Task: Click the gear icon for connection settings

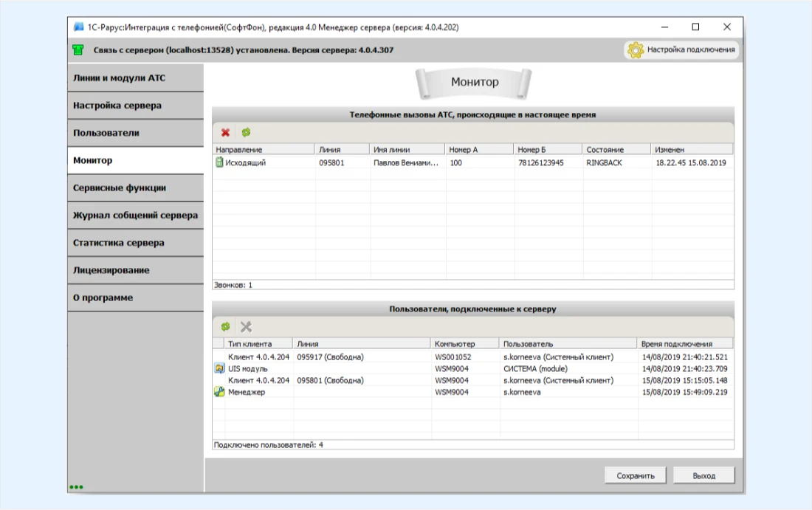Action: pyautogui.click(x=636, y=49)
